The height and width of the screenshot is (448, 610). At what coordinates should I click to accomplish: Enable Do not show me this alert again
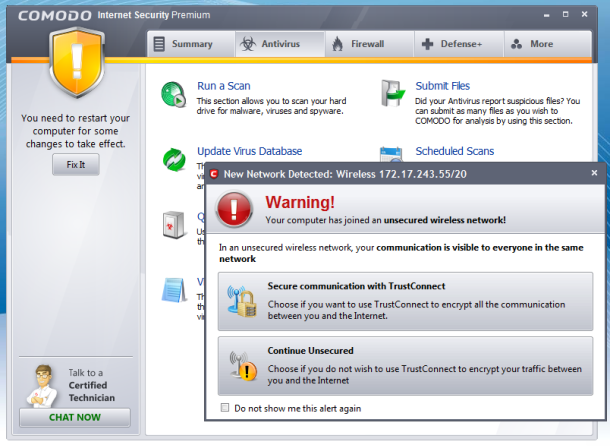(x=225, y=408)
